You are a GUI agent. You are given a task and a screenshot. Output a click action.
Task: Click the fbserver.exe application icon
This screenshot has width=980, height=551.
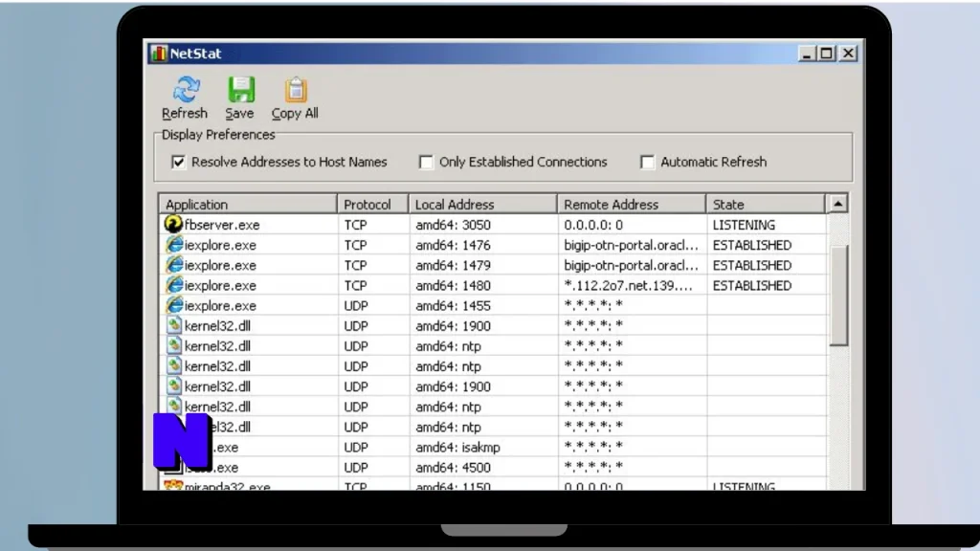pos(173,224)
